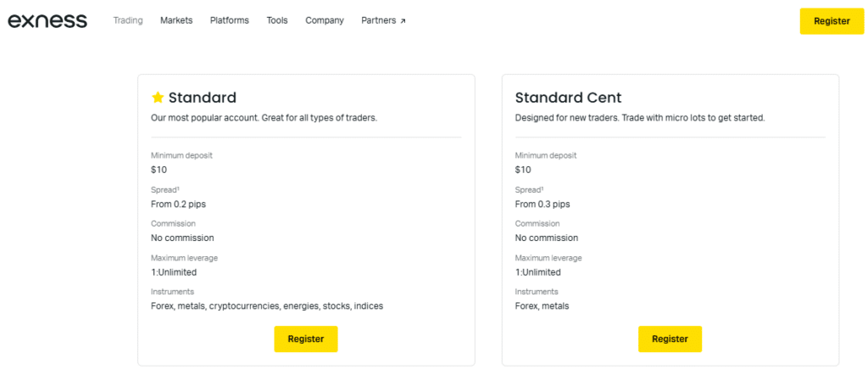Click the yellow star beside Standard
Viewport: 868px width, 375px height.
click(158, 98)
